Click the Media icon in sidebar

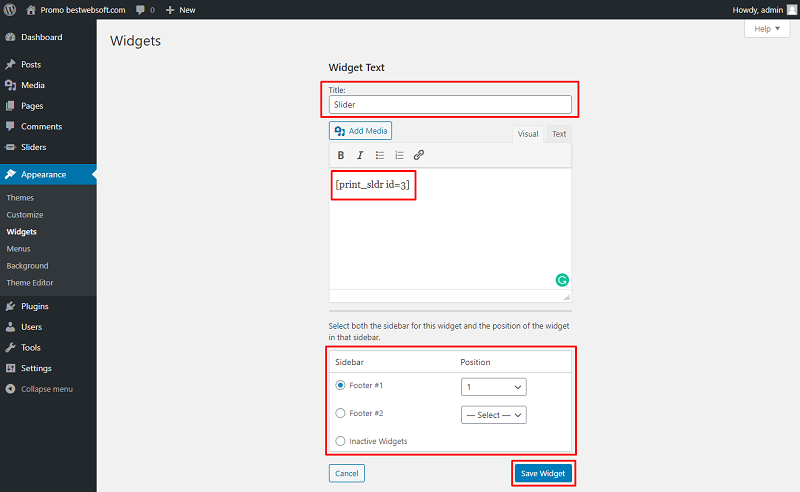10,85
